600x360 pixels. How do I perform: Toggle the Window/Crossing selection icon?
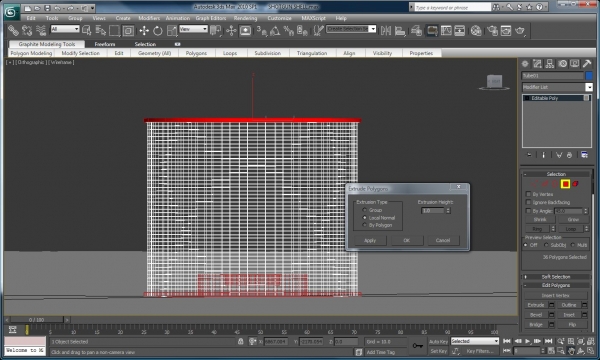(128, 30)
